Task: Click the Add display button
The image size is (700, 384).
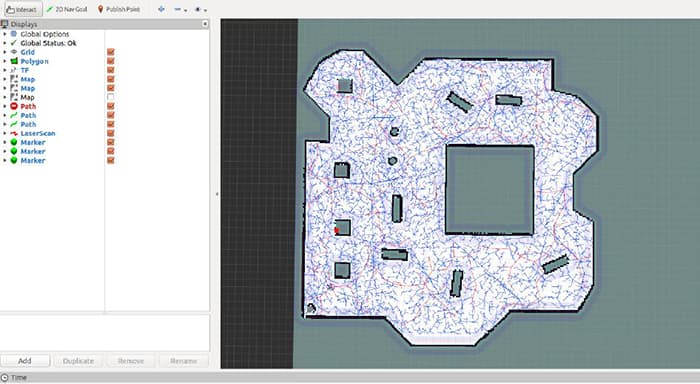Action: [25, 360]
